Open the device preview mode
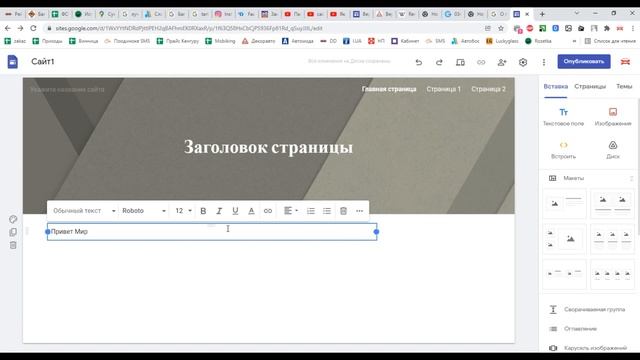The image size is (640, 360). tap(460, 62)
